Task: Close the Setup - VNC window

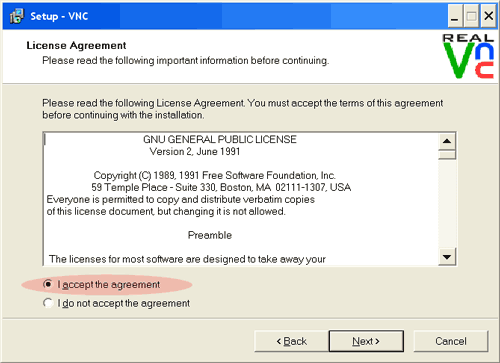Action: (489, 16)
